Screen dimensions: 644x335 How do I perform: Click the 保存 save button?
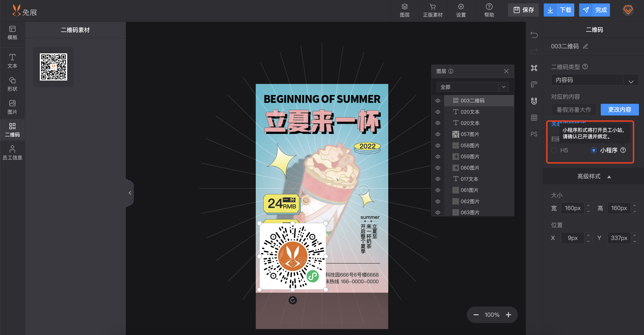523,10
